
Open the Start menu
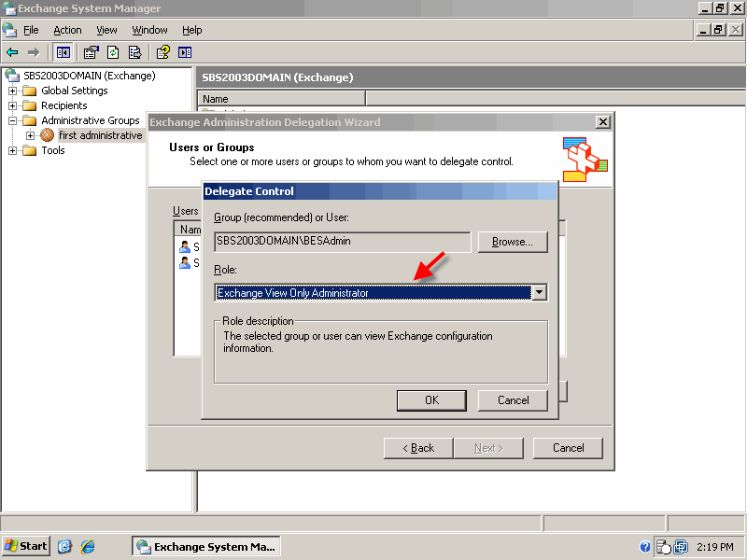pyautogui.click(x=26, y=546)
